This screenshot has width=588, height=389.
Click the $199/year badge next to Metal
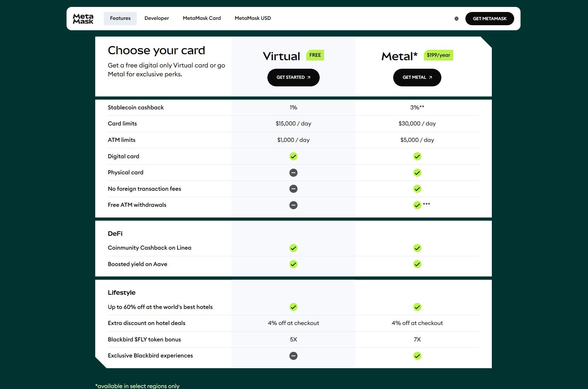tap(438, 55)
